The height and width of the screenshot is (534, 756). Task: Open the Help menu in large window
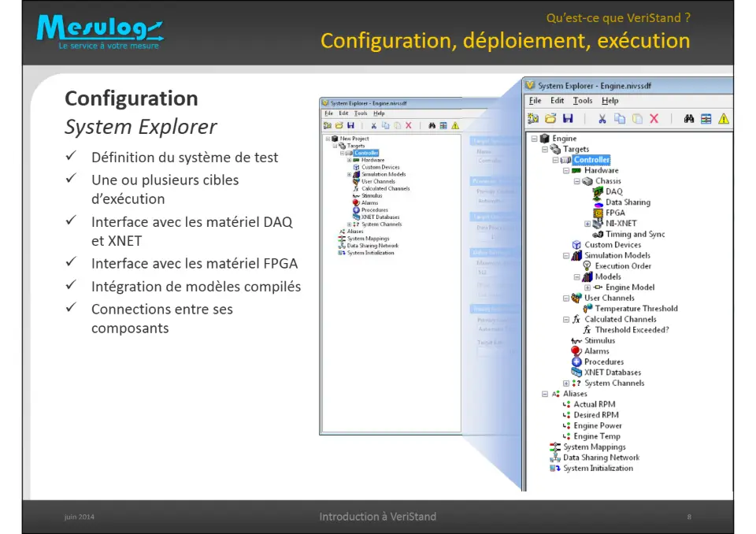coord(610,100)
